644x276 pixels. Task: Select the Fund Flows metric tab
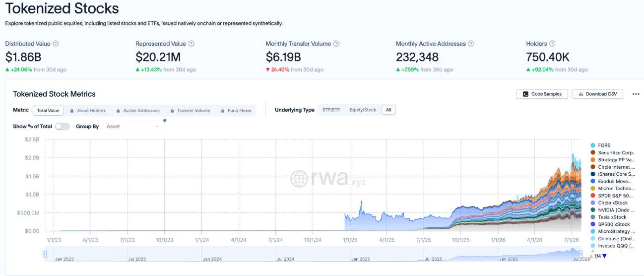point(236,111)
